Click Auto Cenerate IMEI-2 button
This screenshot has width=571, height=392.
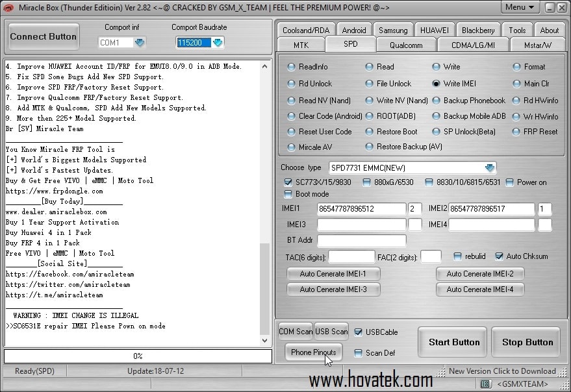[x=480, y=274]
